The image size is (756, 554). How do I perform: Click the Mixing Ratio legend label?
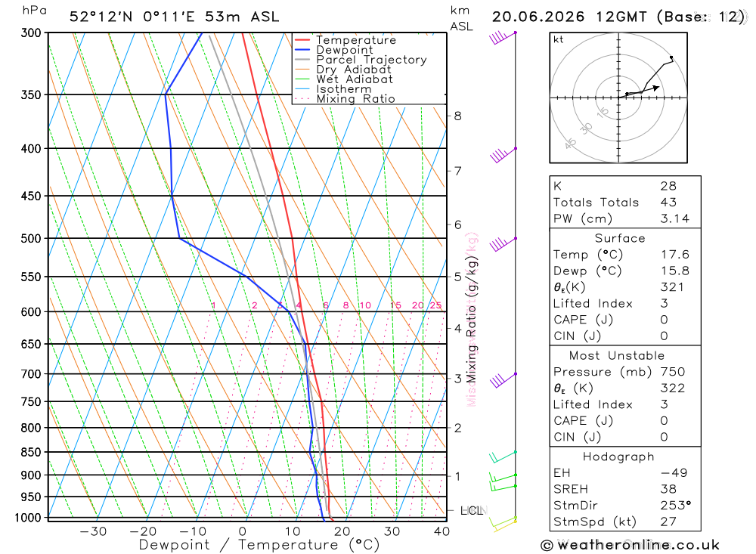tap(356, 99)
